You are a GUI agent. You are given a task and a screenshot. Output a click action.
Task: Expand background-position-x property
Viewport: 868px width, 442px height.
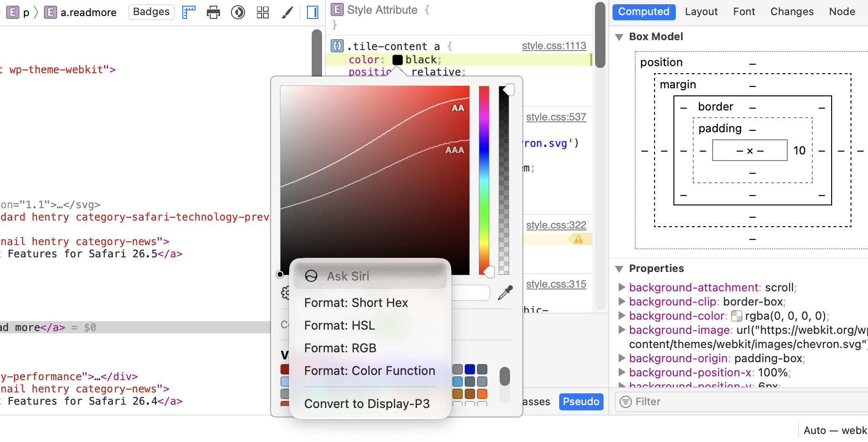pyautogui.click(x=622, y=372)
